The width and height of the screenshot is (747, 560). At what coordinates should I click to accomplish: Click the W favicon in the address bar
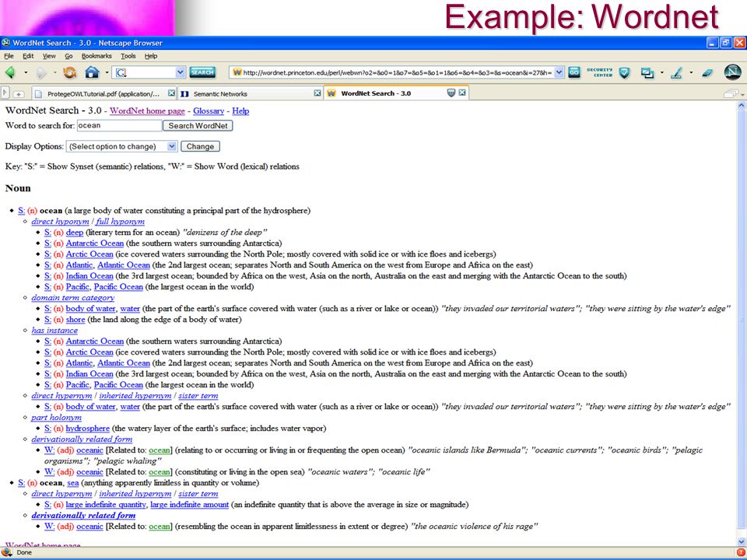coord(237,72)
